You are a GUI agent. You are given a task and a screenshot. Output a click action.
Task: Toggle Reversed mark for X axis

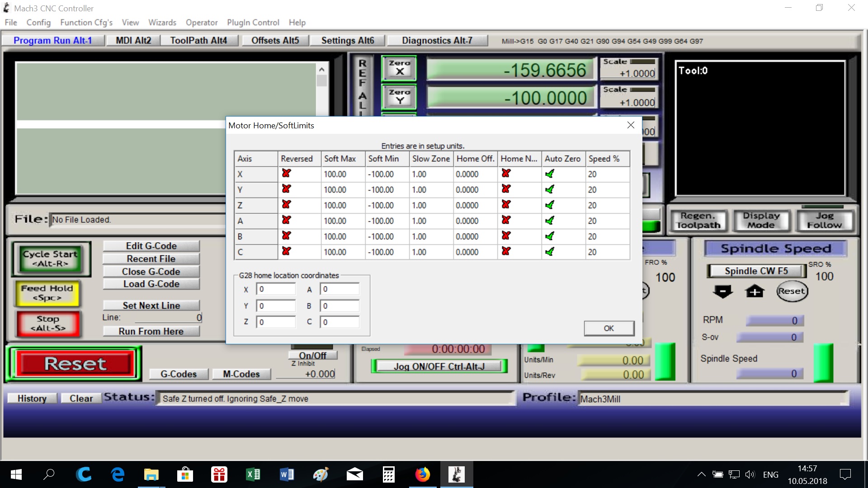[286, 174]
